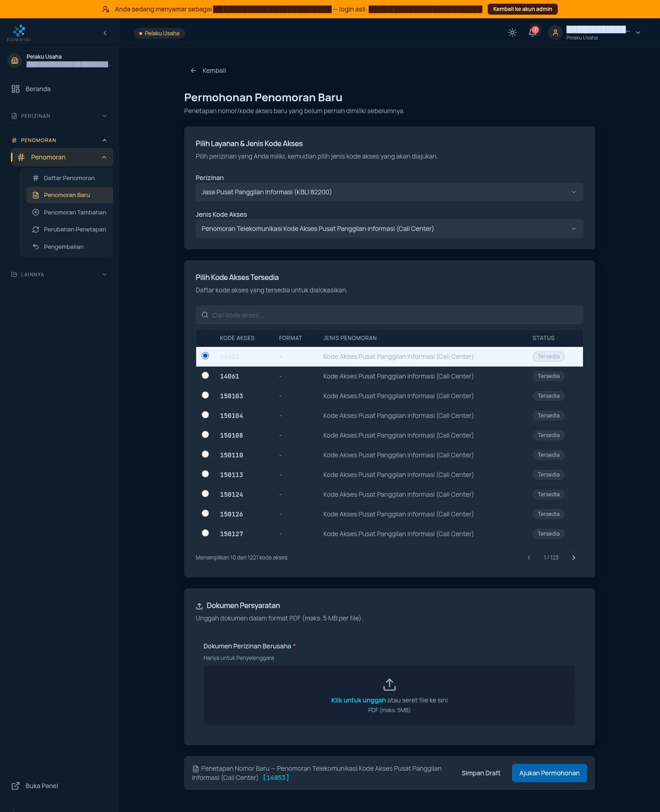
Task: Open Daftar Penomoran menu item
Action: click(70, 178)
